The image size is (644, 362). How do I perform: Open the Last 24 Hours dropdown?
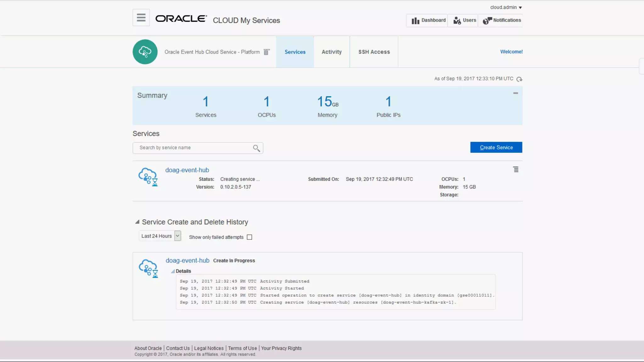(177, 236)
